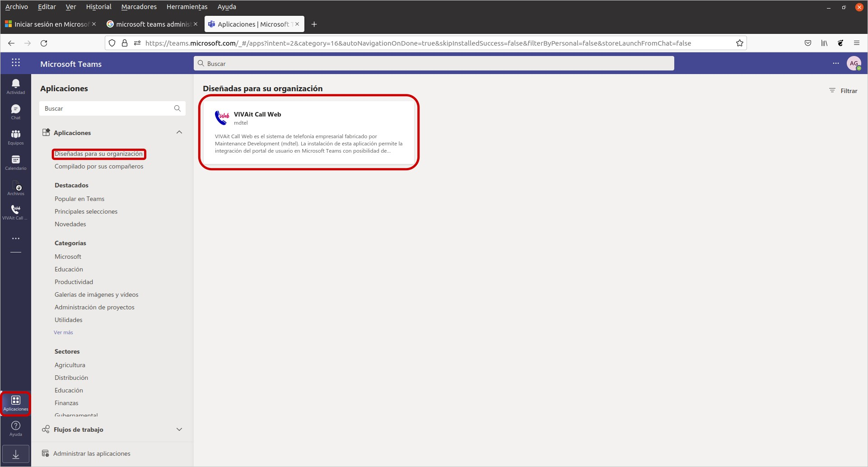The width and height of the screenshot is (868, 467).
Task: Open the Calendario icon
Action: 16,162
